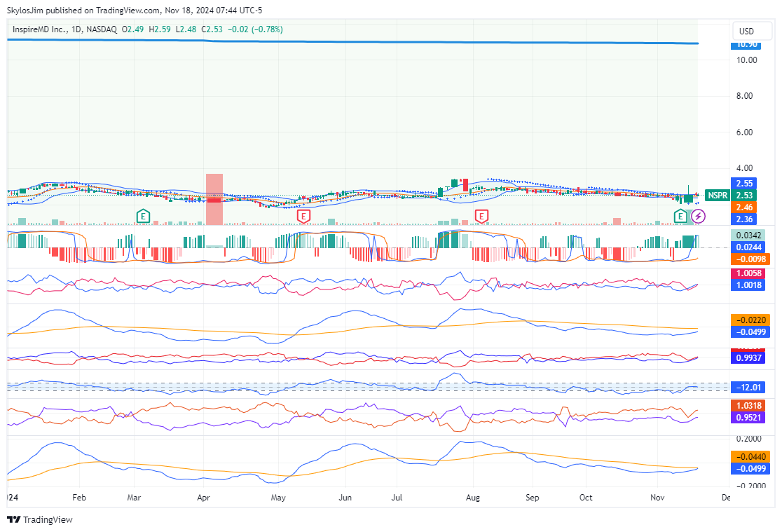782x532 pixels.
Task: Click the InspireMD Inc. symbol title
Action: [41, 29]
